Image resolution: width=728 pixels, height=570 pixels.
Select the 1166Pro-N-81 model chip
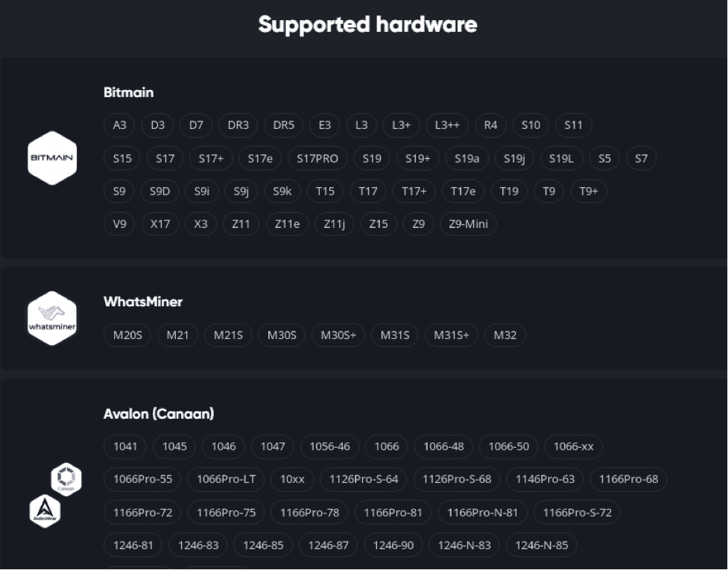(484, 512)
